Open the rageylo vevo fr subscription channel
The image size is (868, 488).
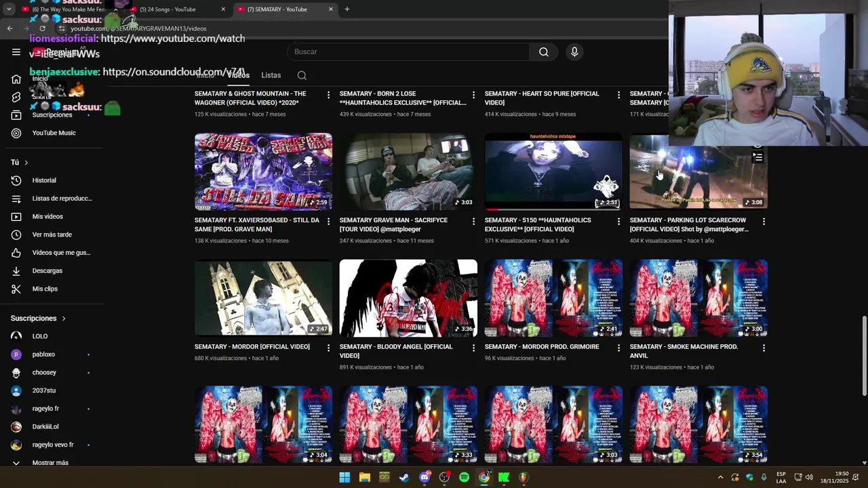pyautogui.click(x=52, y=445)
